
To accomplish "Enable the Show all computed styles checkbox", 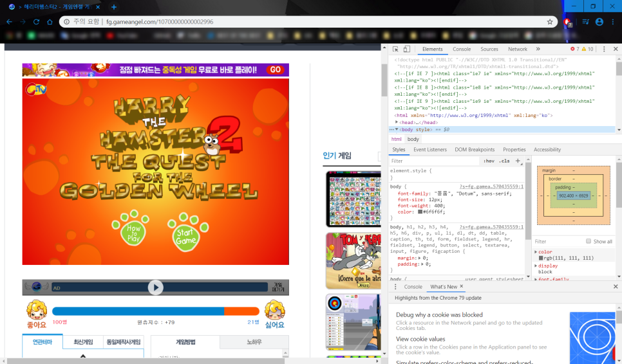I will [589, 241].
